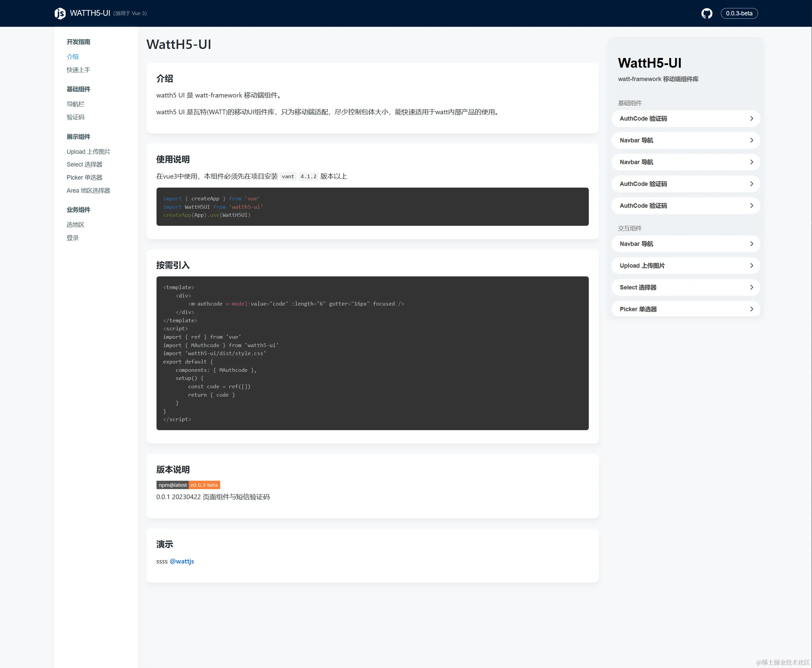Click the npm@latest version badge
Screen dimensions: 812x668
[x=188, y=485]
